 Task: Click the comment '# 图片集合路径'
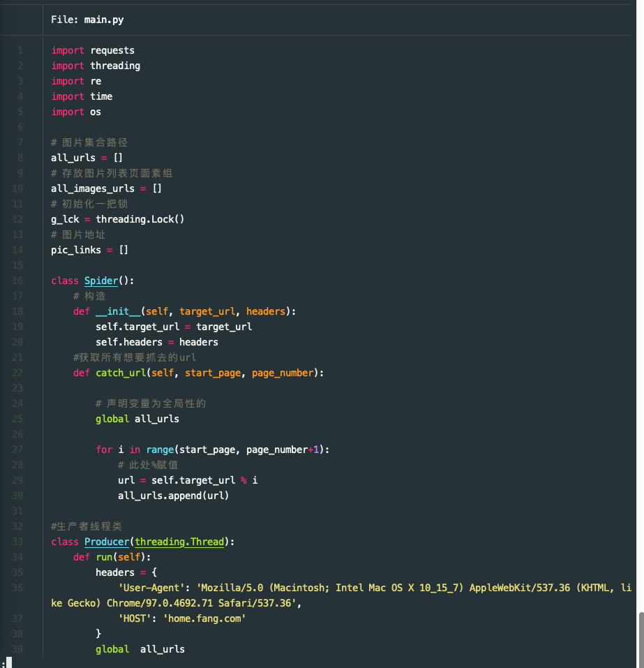(89, 142)
